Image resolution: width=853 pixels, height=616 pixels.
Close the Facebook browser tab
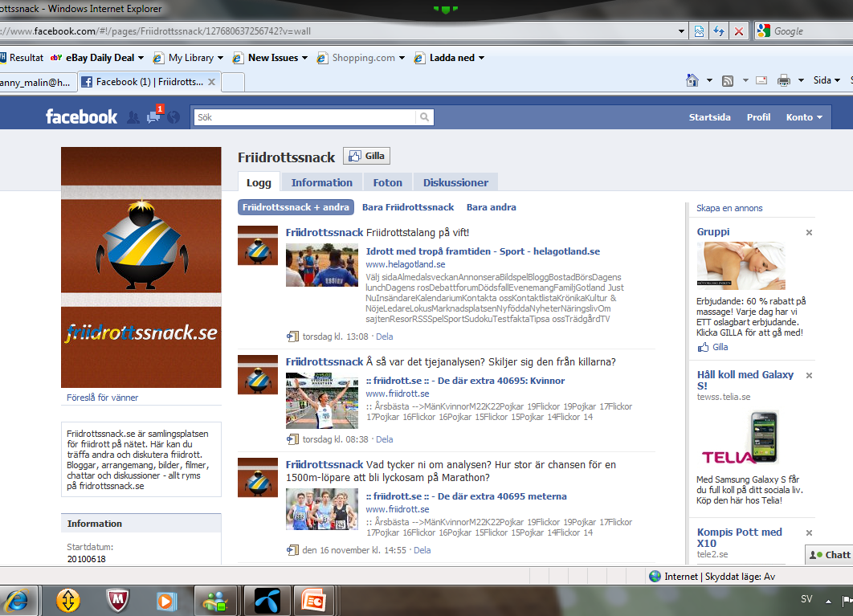pyautogui.click(x=211, y=82)
